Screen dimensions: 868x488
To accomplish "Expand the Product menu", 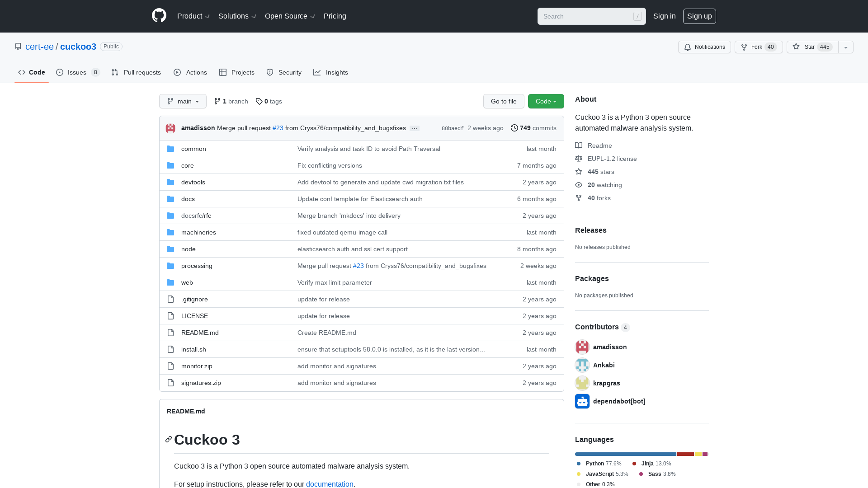I will pyautogui.click(x=193, y=16).
